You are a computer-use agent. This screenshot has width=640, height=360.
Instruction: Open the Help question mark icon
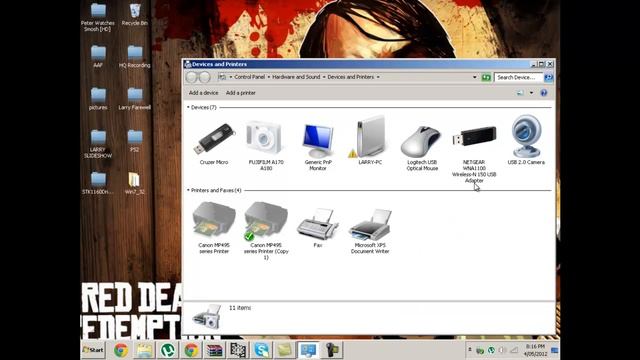pyautogui.click(x=543, y=93)
